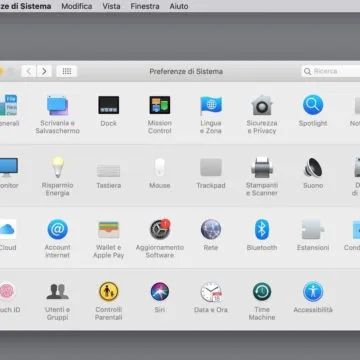Open Mission Control preferences
This screenshot has height=360, width=360.
pyautogui.click(x=160, y=115)
